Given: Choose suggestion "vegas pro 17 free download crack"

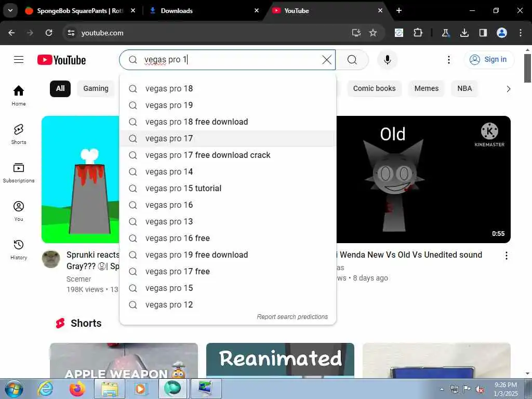Looking at the screenshot, I should 228,155.
